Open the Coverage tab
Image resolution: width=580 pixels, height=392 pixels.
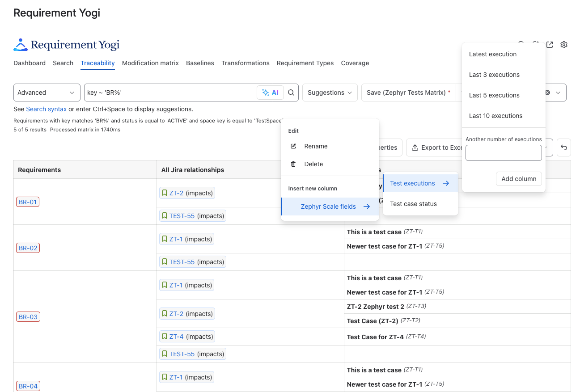click(355, 63)
